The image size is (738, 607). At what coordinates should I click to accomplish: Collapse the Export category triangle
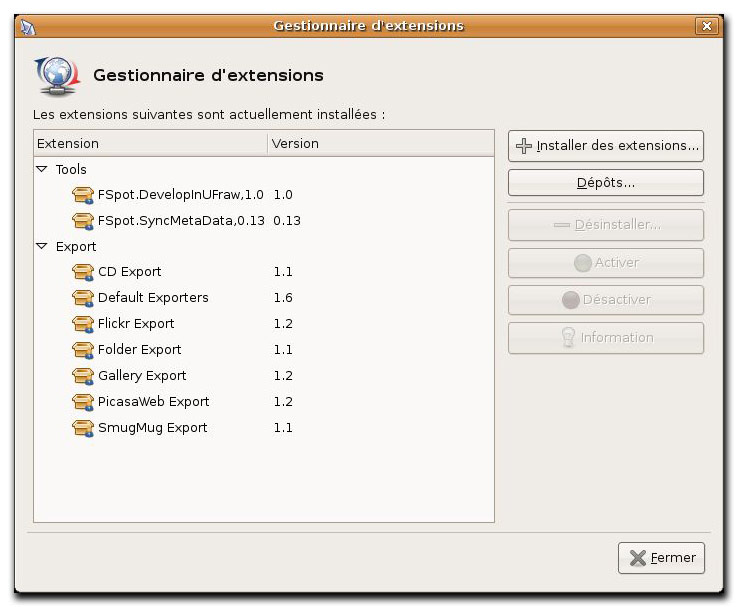click(x=42, y=246)
